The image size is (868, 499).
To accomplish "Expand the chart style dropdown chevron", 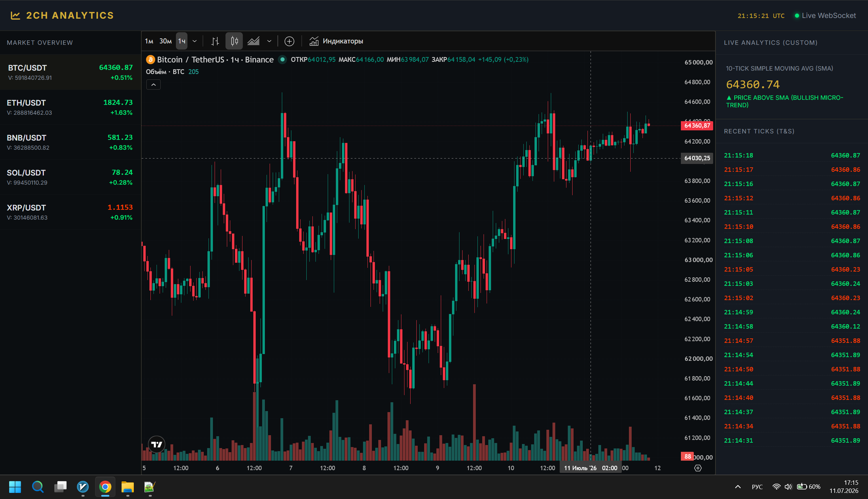I will 269,41.
